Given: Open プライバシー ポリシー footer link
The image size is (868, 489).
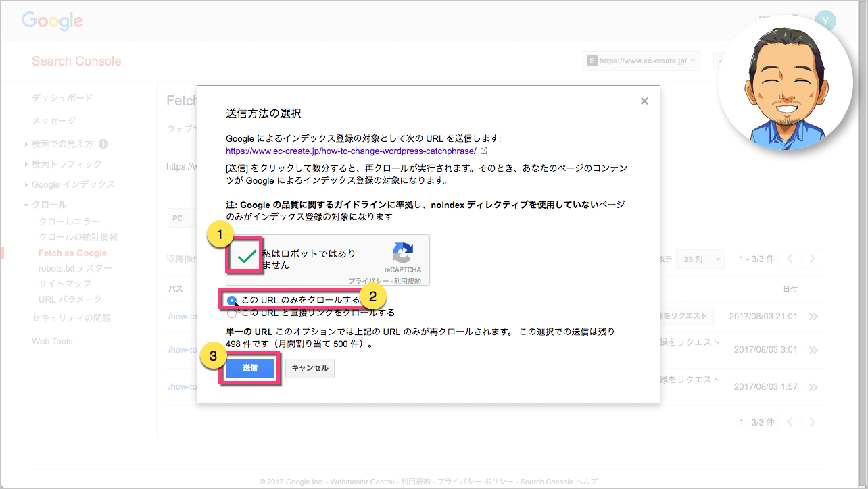Looking at the screenshot, I should 475,482.
